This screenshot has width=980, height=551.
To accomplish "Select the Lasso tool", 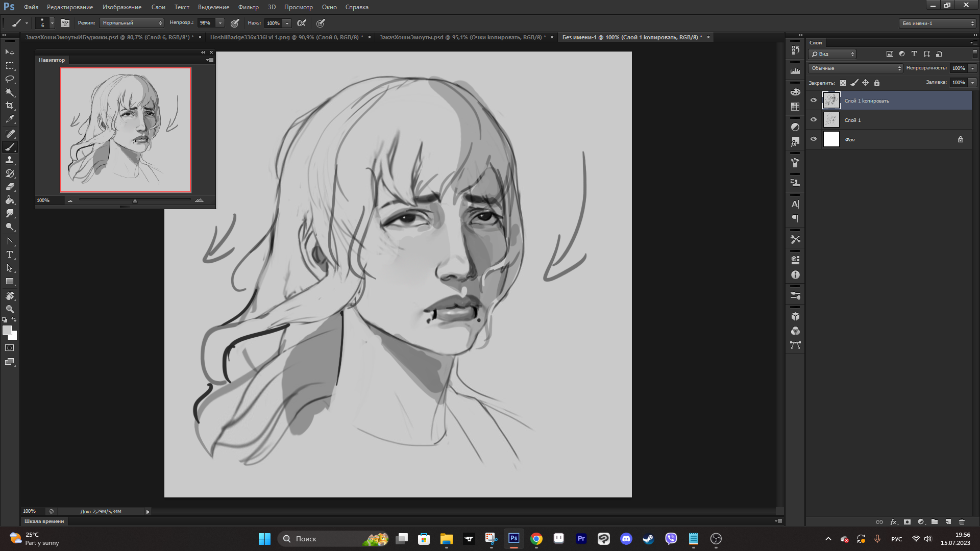I will (10, 79).
